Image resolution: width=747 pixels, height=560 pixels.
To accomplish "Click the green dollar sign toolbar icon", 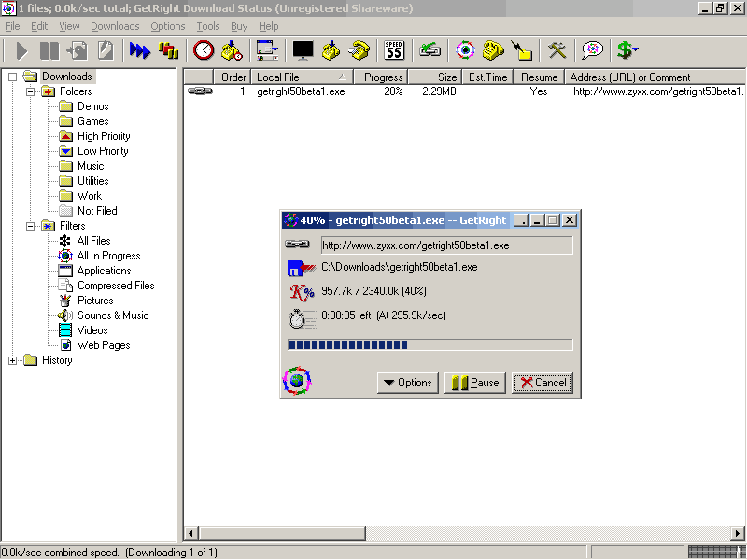I will [x=626, y=50].
